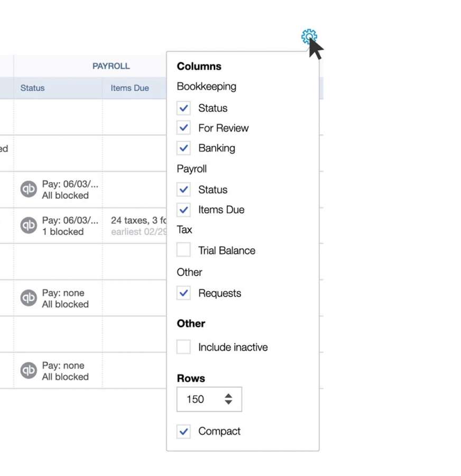Click QuickBooks icon in the '1 blocked' row

coord(29,225)
